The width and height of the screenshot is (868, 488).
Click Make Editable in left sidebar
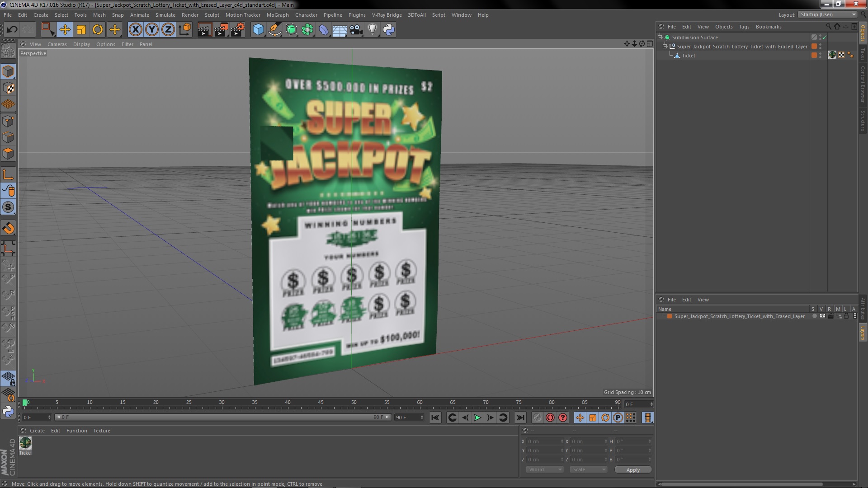(x=8, y=51)
